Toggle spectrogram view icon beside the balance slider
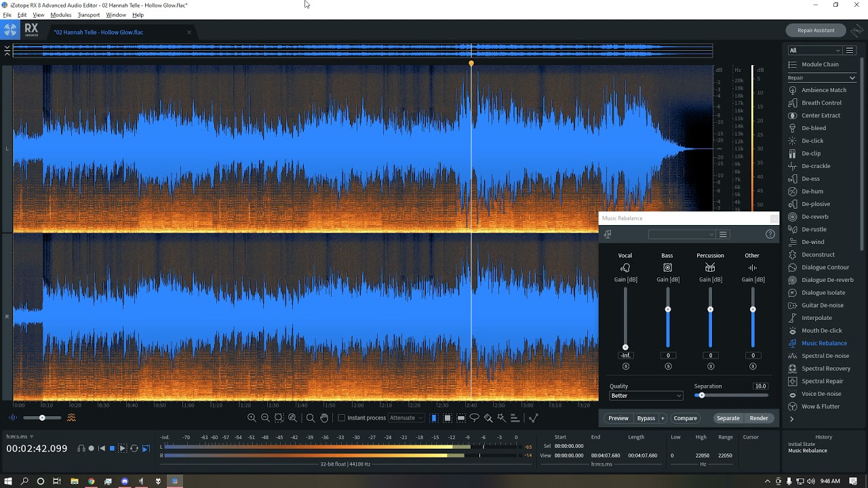This screenshot has width=868, height=488. coord(71,418)
